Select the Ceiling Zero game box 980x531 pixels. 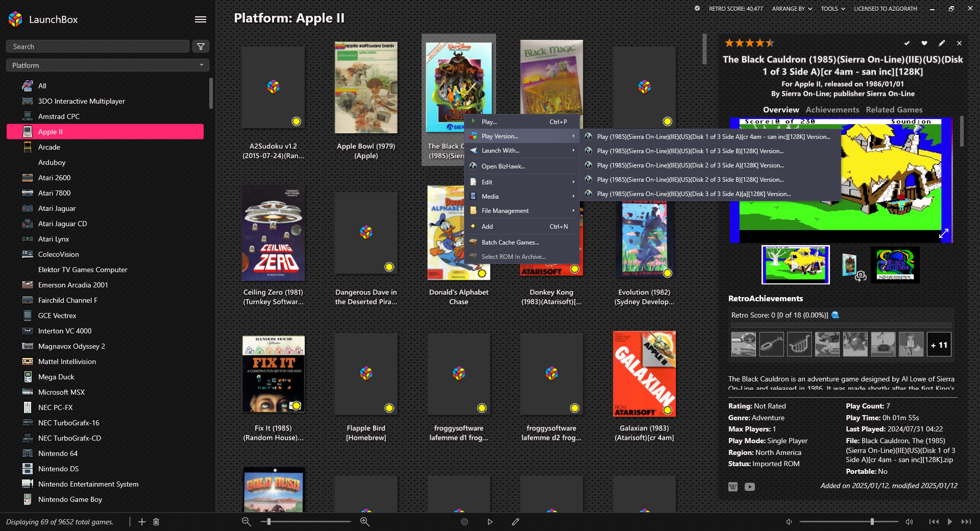click(x=273, y=233)
